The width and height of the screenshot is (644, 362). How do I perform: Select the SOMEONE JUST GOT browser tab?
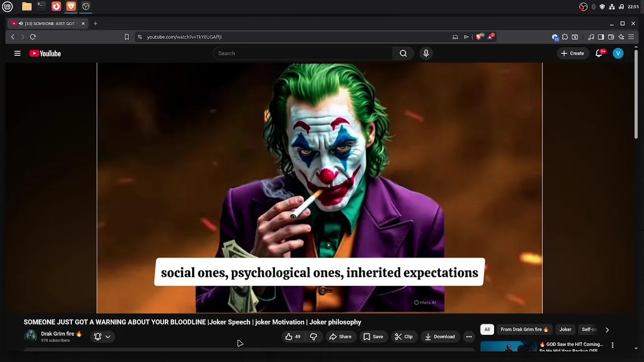tap(48, 24)
